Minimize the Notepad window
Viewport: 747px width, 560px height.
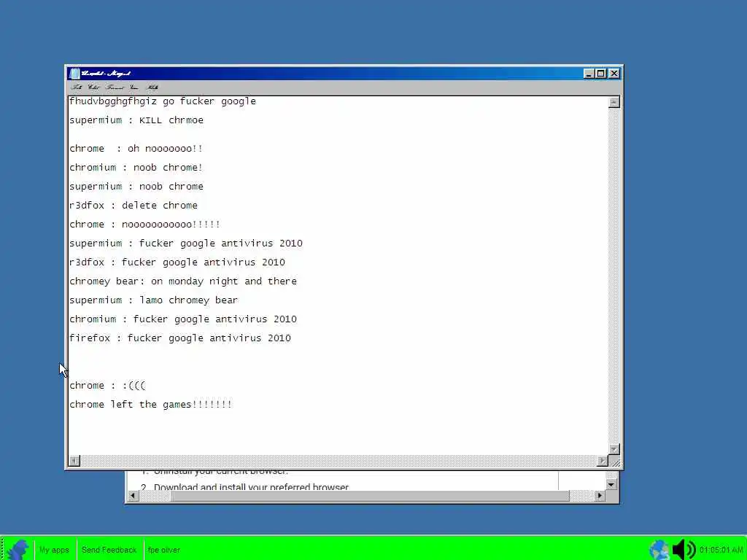[x=589, y=74]
